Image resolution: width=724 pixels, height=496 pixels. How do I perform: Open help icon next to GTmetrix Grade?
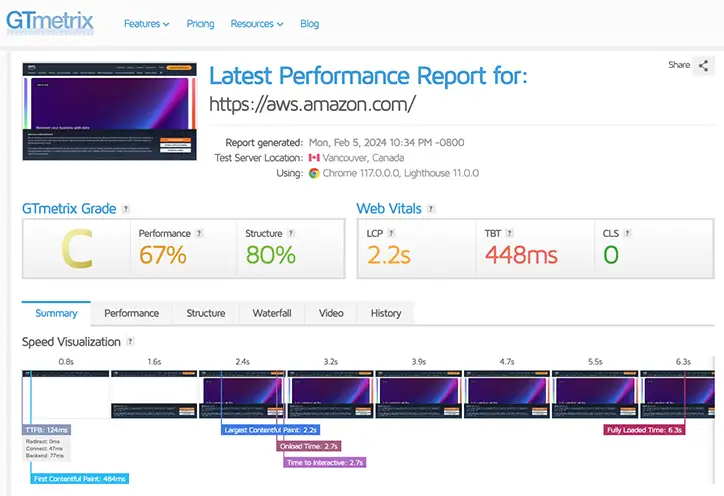(126, 209)
